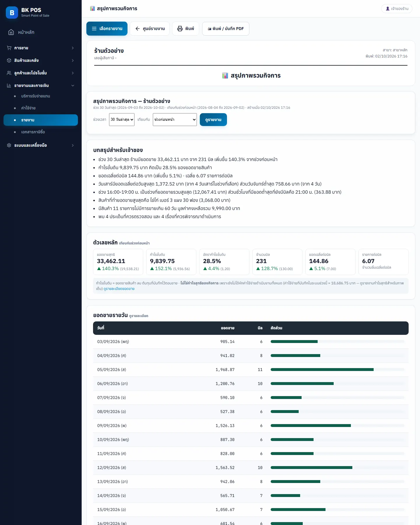420x525 pixels.
Task: Click the ยอดขาย column header
Action: click(228, 328)
